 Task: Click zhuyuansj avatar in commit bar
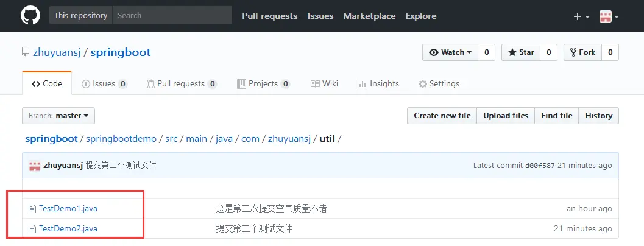(35, 166)
